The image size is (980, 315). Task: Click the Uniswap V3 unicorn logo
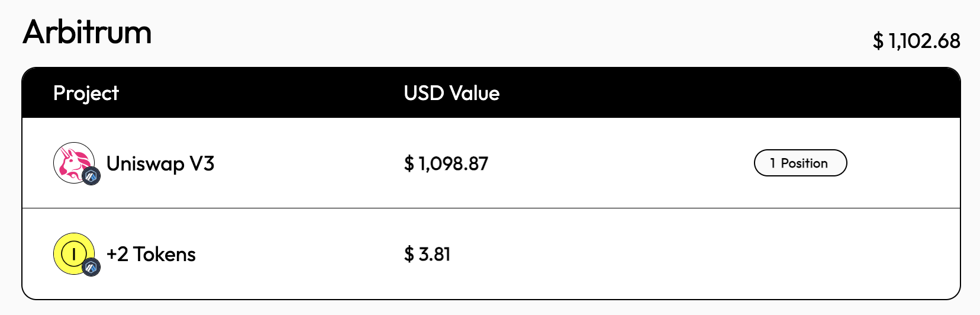pos(74,162)
